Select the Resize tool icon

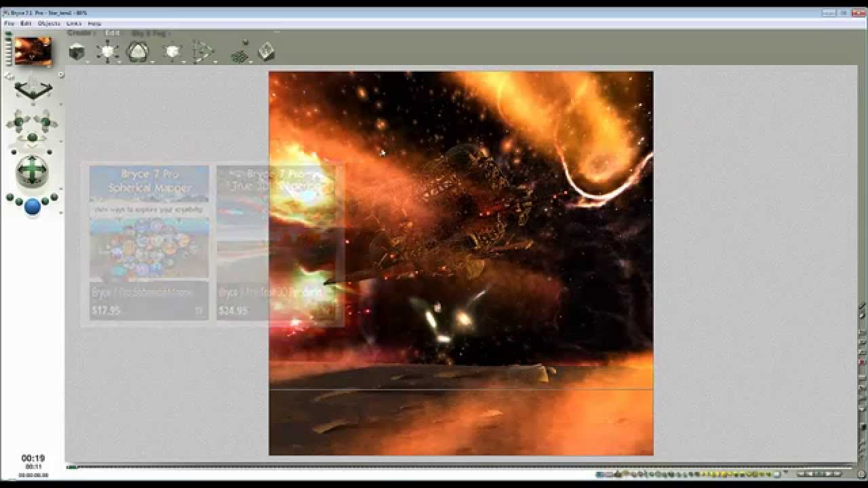click(107, 52)
